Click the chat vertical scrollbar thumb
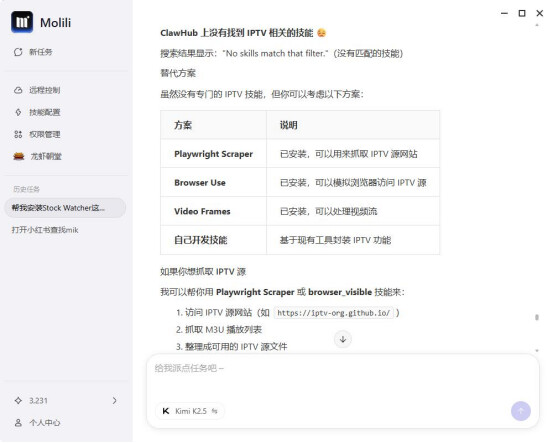This screenshot has height=443, width=553. [x=537, y=317]
